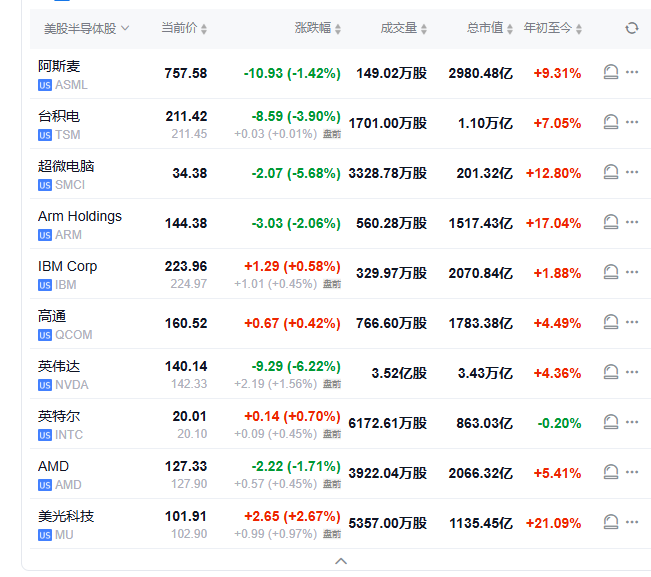Sort by 总市值 column
The height and width of the screenshot is (577, 651).
point(489,28)
